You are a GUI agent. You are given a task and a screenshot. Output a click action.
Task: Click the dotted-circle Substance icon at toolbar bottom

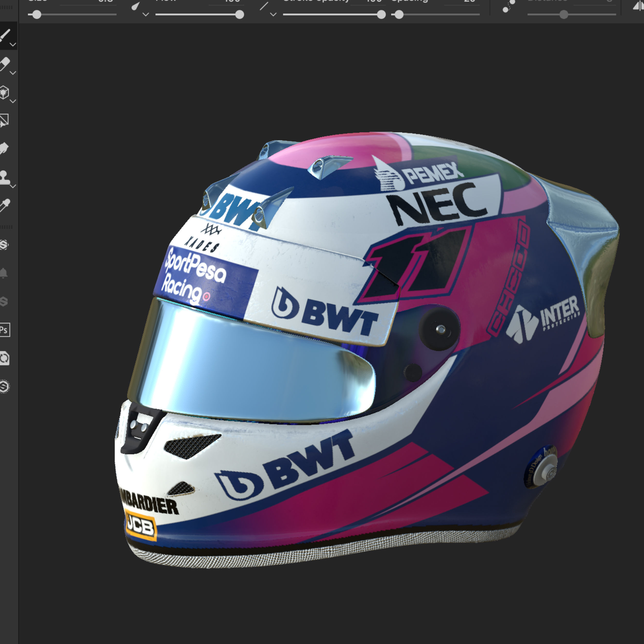[4, 387]
